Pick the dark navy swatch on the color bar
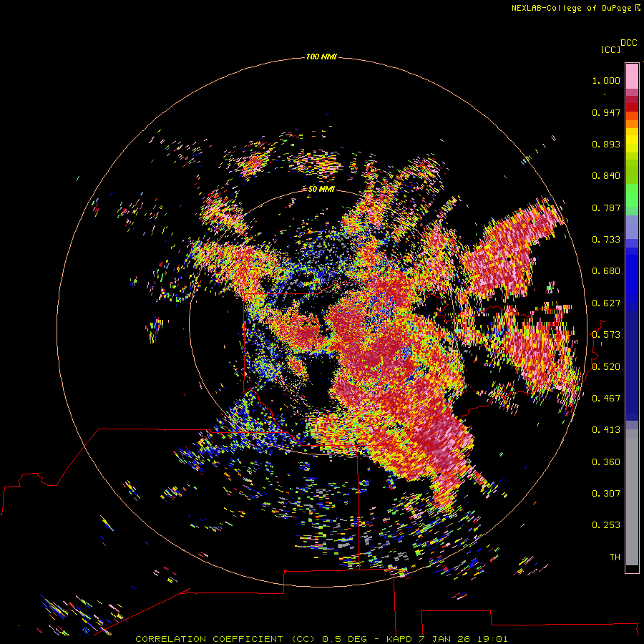 point(632,361)
